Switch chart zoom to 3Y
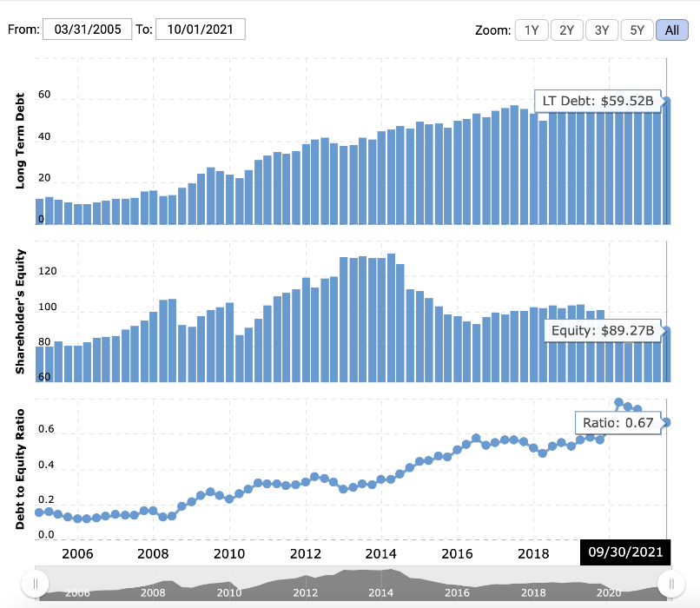 601,30
